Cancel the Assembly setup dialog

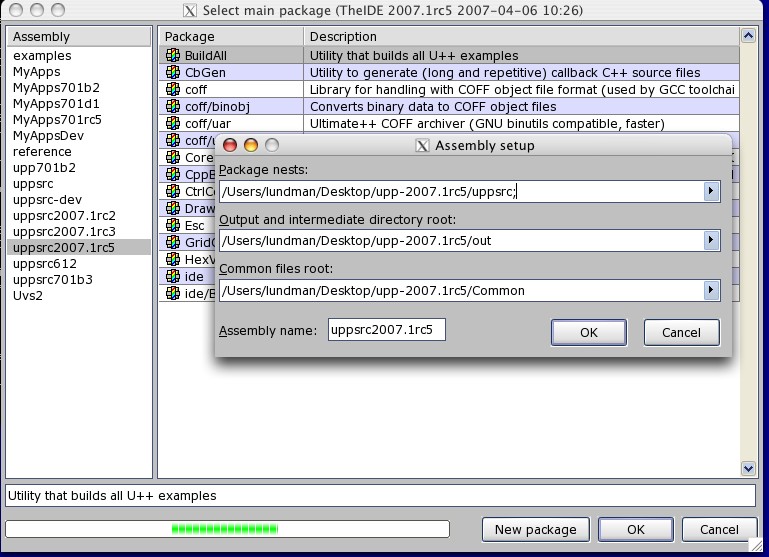pyautogui.click(x=681, y=332)
